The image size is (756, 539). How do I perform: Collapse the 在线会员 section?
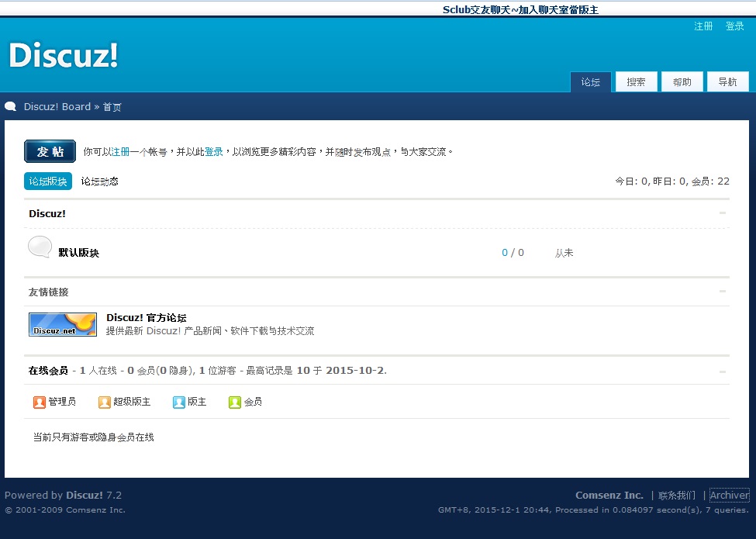point(722,371)
